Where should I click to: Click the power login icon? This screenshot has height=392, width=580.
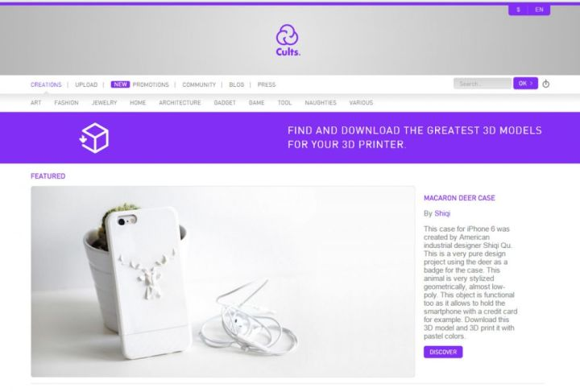[x=545, y=84]
